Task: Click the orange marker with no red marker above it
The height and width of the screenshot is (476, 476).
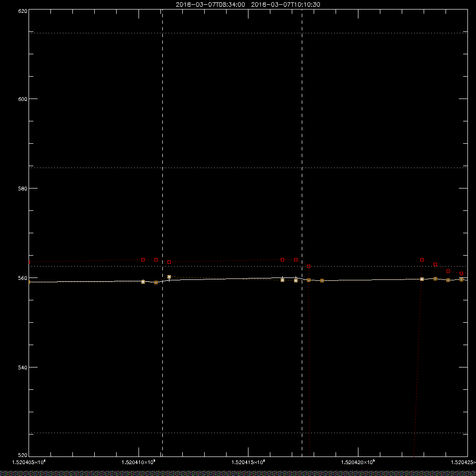Action: coord(322,280)
